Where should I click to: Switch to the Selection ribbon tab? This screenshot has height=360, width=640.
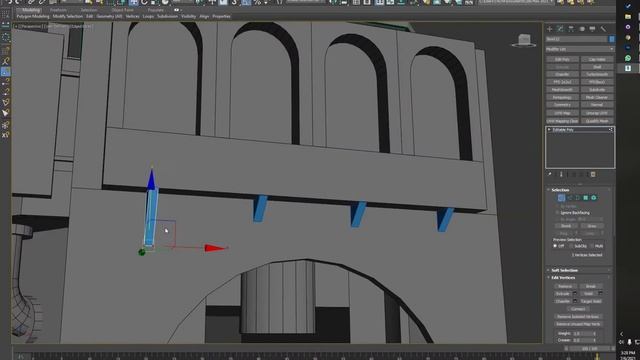89,10
